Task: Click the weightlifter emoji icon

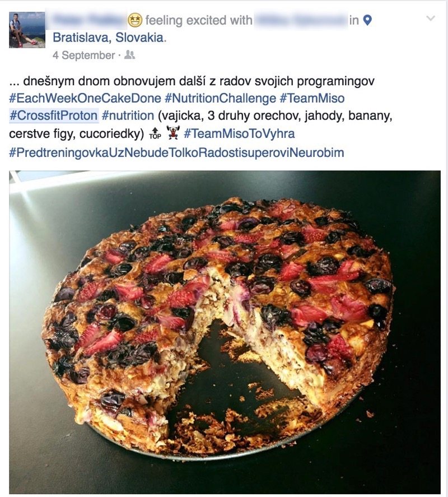Action: [x=172, y=133]
